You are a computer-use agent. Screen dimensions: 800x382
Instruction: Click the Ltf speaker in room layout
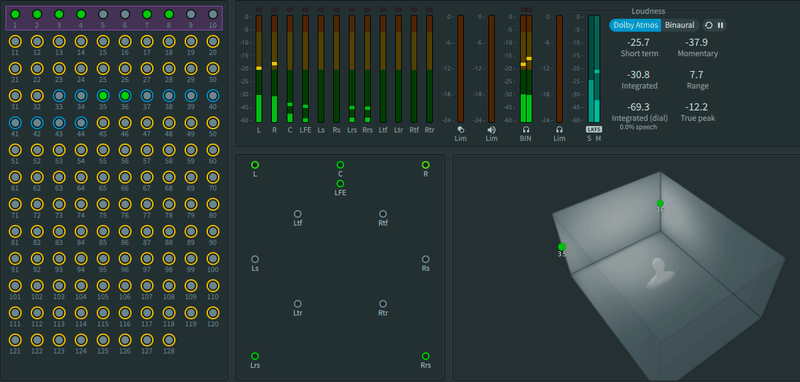pyautogui.click(x=297, y=214)
